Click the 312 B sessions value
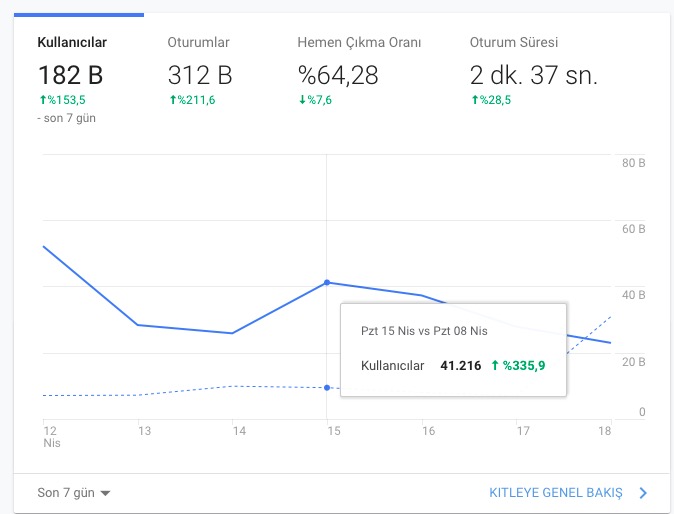The width and height of the screenshot is (674, 514). click(200, 75)
